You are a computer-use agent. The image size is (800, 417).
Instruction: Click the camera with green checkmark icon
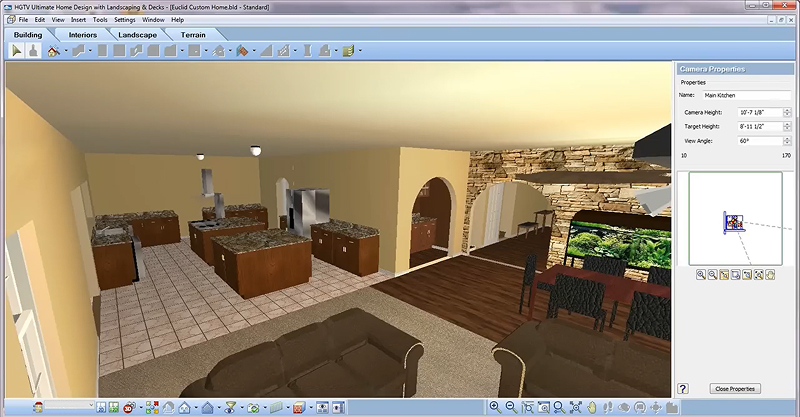(253, 407)
